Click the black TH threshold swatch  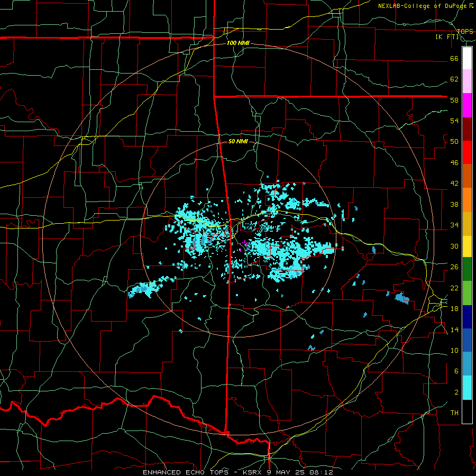click(x=467, y=411)
